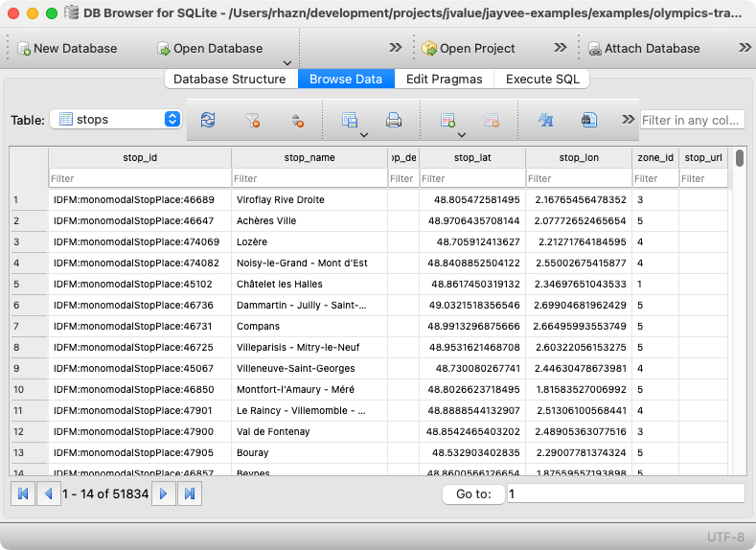Clear all filters using the funnel icon
Image resolution: width=756 pixels, height=550 pixels.
[x=252, y=121]
